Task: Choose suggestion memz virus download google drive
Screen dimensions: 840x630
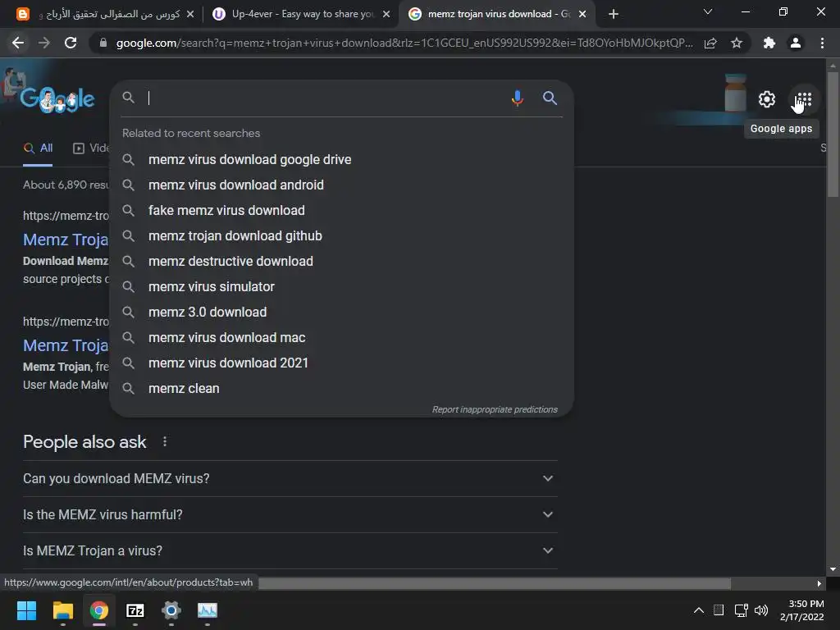Action: coord(342,160)
